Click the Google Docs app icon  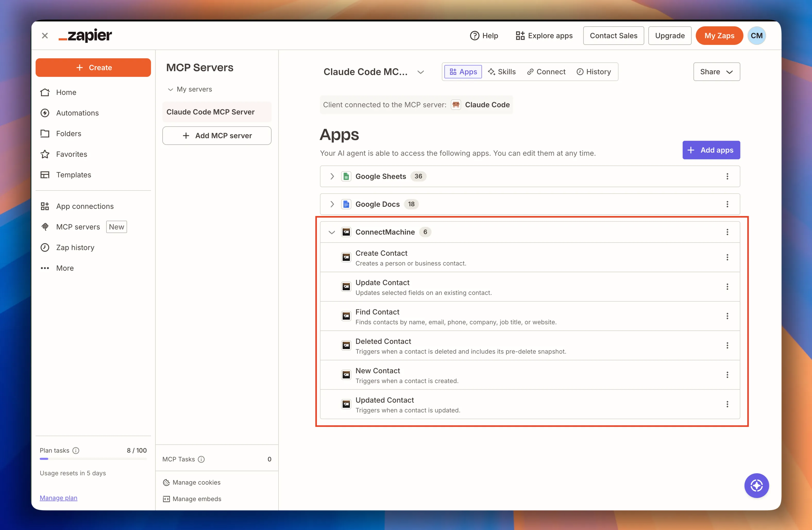pos(346,204)
